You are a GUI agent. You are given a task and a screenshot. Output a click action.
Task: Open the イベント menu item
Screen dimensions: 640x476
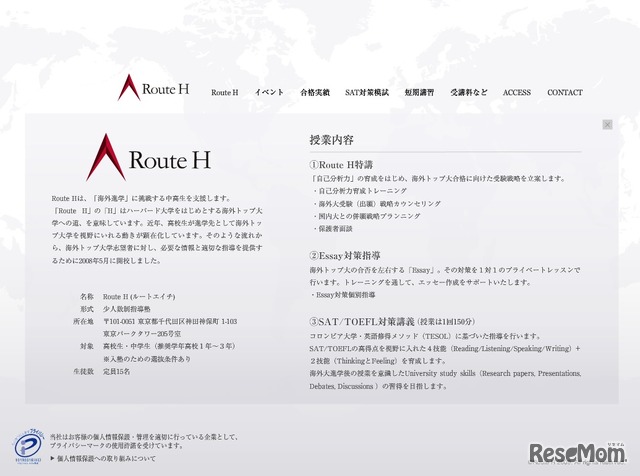269,92
